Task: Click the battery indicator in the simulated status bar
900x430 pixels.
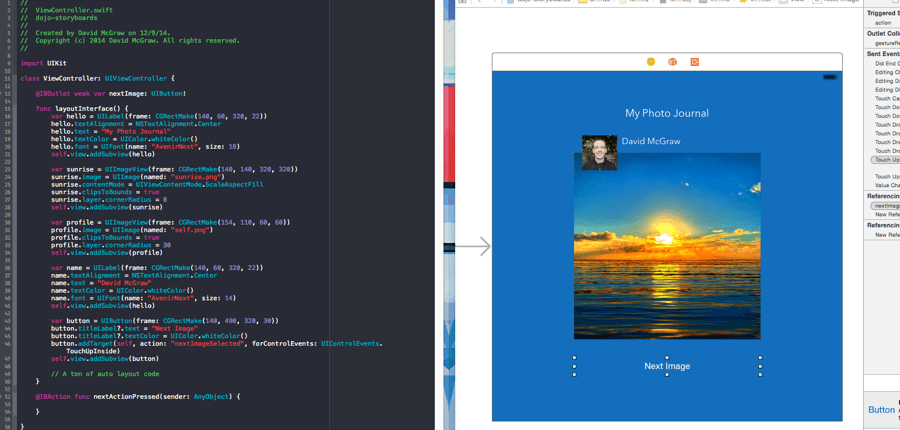Action: tap(829, 77)
